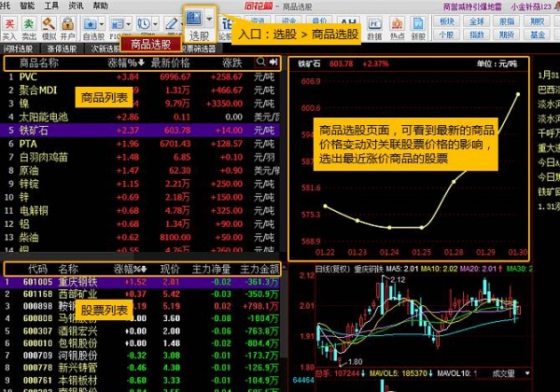Screen dimensions: 560x392
Task: Switch to the 涨停选股 tab
Action: click(66, 48)
